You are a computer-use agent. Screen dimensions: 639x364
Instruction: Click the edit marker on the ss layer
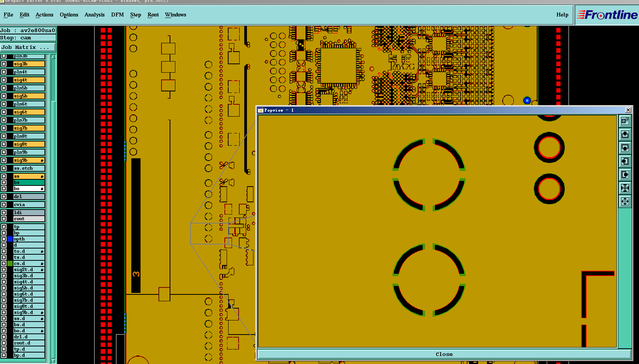(42, 177)
